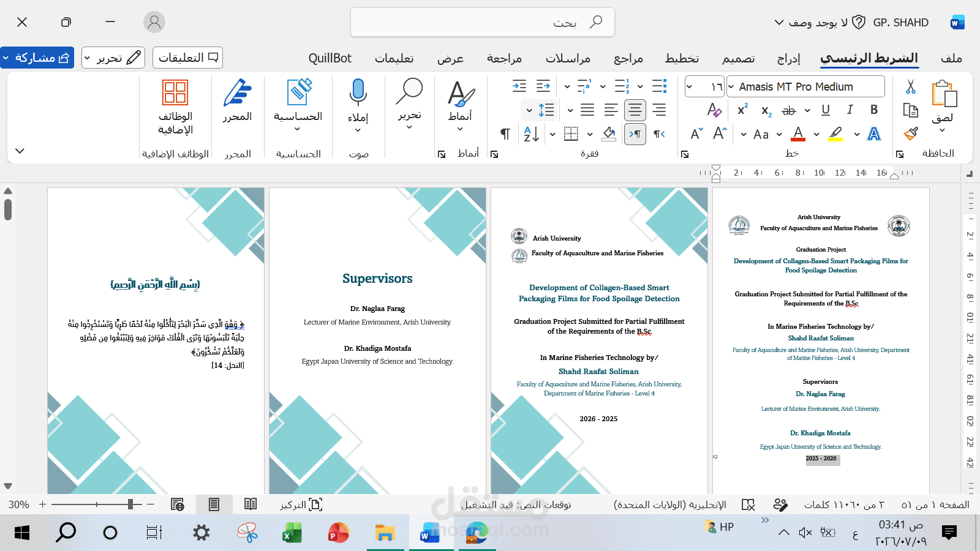Apply red font color A

(798, 133)
